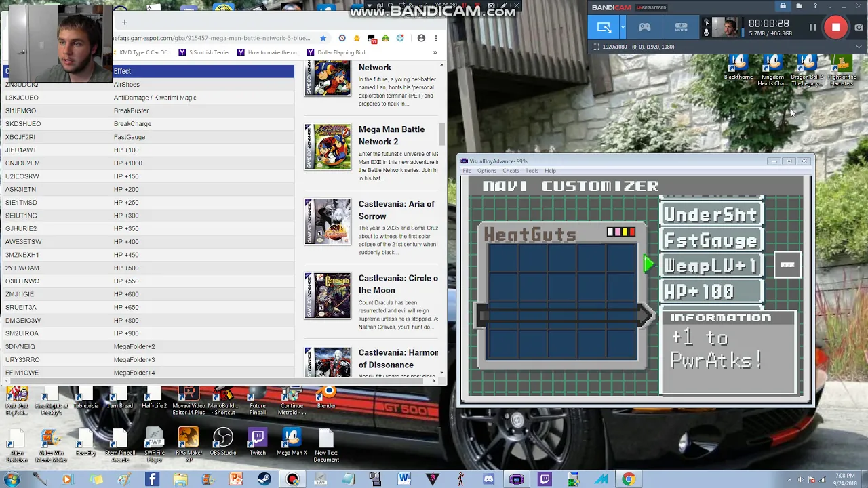Open Dollar Flapping Bird bookmark
This screenshot has width=868, height=488.
tap(336, 52)
